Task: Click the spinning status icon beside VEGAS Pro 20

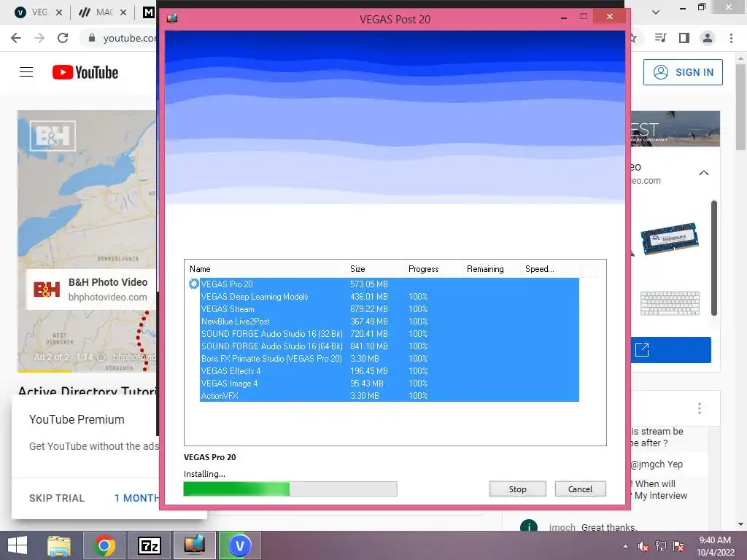Action: 193,284
